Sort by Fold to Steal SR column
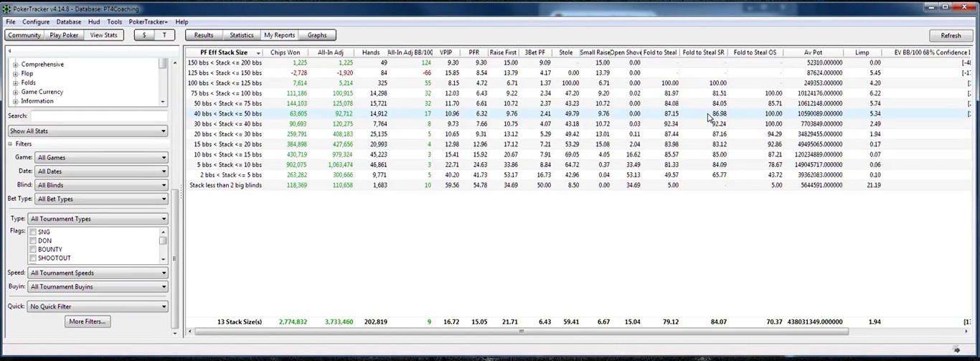 703,52
